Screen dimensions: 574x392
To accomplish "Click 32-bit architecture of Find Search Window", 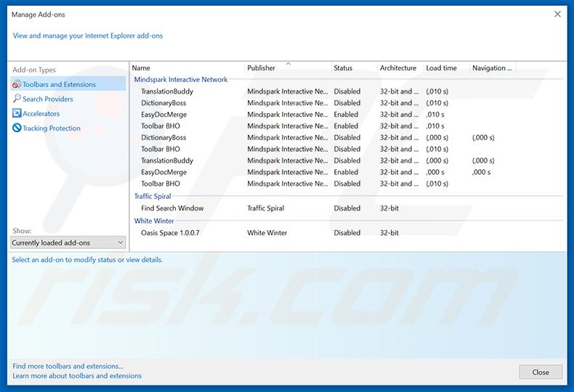I will (x=389, y=208).
